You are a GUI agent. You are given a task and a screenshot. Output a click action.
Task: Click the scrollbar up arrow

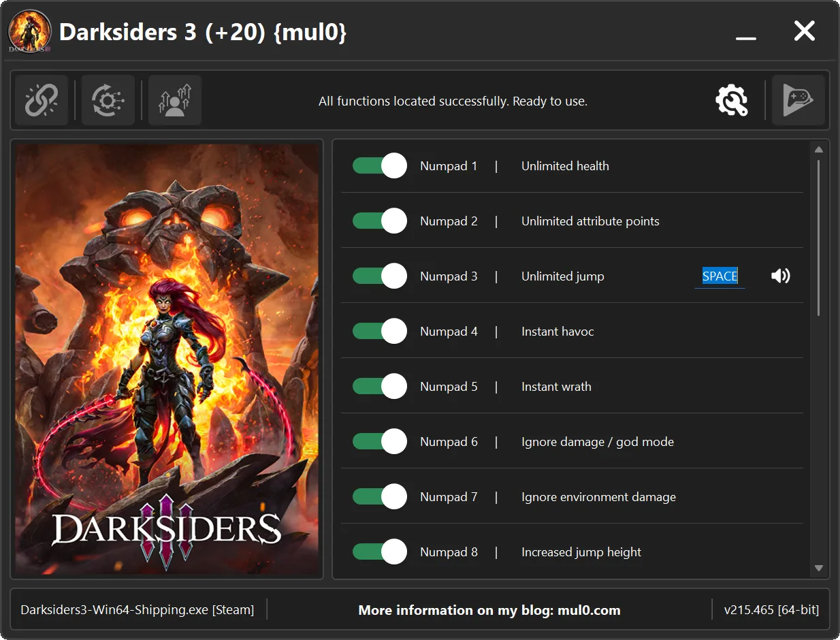pos(819,150)
